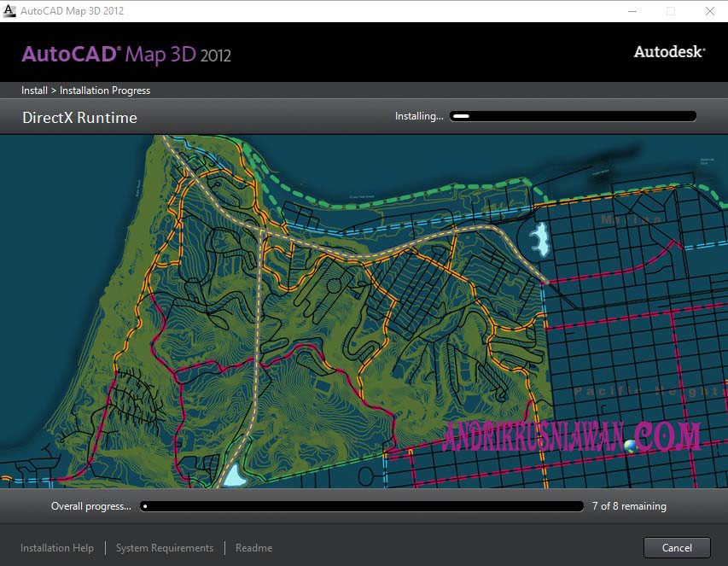The image size is (728, 566).
Task: Click the title bar of the installer
Action: (341, 11)
